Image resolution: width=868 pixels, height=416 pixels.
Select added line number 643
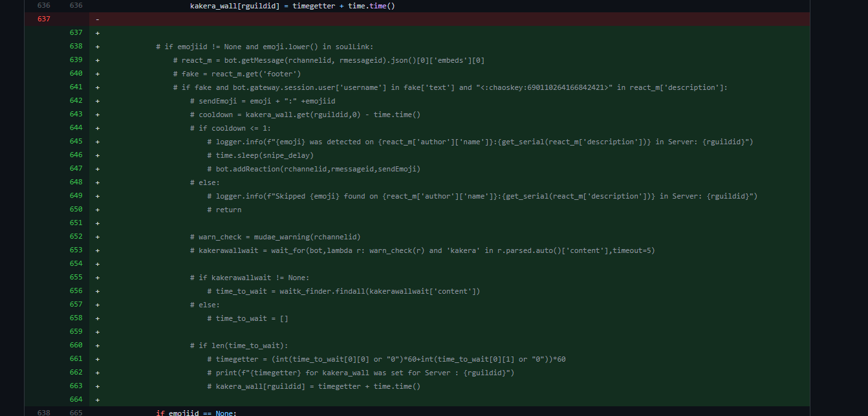(x=76, y=115)
